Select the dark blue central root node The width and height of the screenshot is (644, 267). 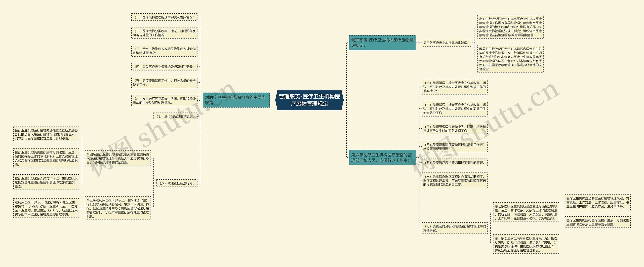click(x=309, y=100)
